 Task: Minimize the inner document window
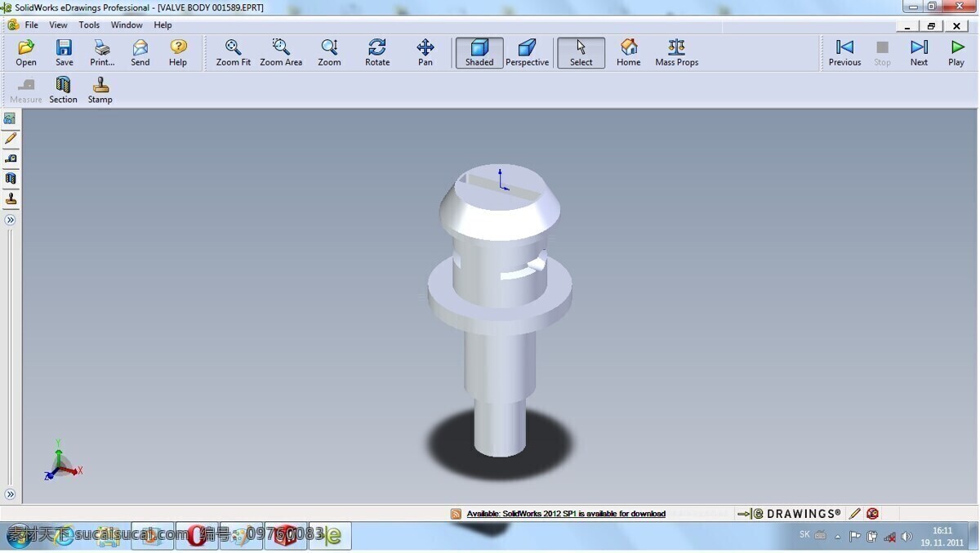pos(907,25)
